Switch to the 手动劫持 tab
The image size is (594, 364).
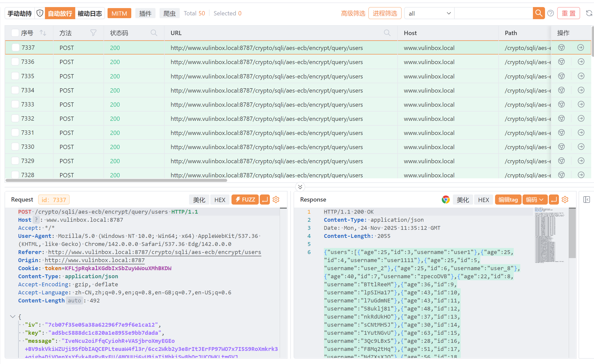(19, 13)
